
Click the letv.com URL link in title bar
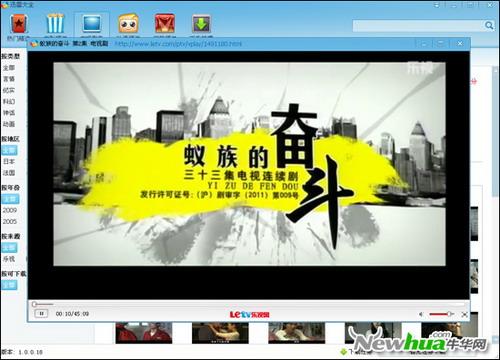178,44
